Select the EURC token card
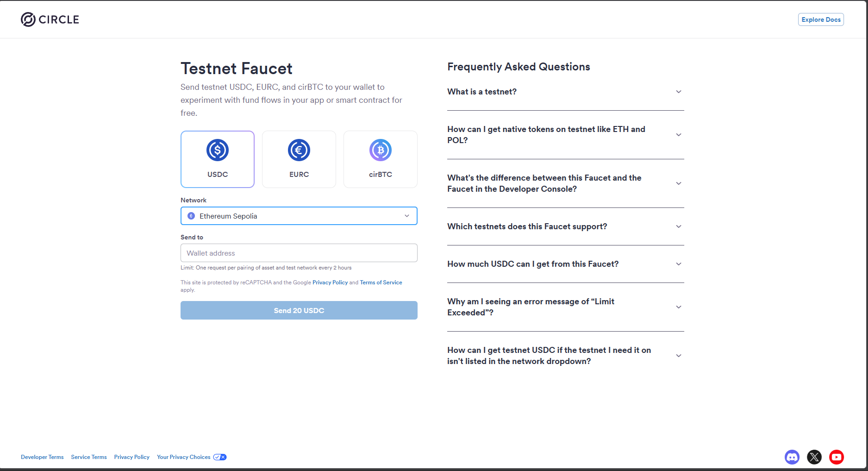This screenshot has height=471, width=868. [x=299, y=159]
